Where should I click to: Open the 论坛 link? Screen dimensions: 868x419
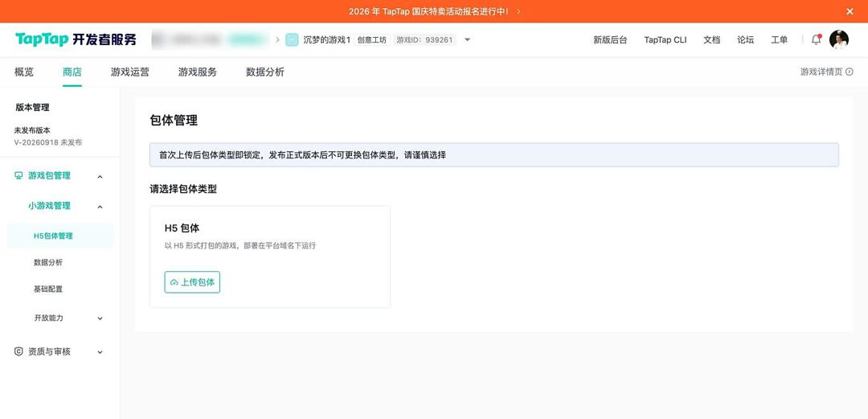745,40
